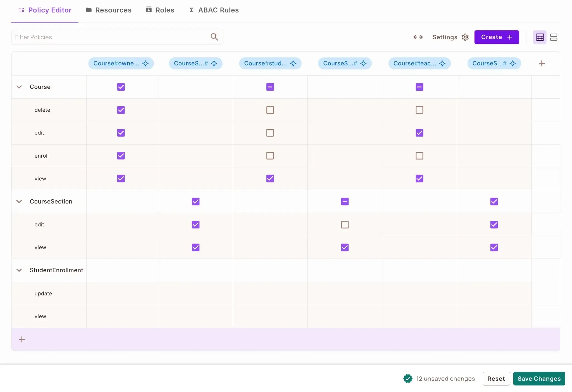Add new role column with plus icon
Screen dimensions: 572x392
pos(542,63)
